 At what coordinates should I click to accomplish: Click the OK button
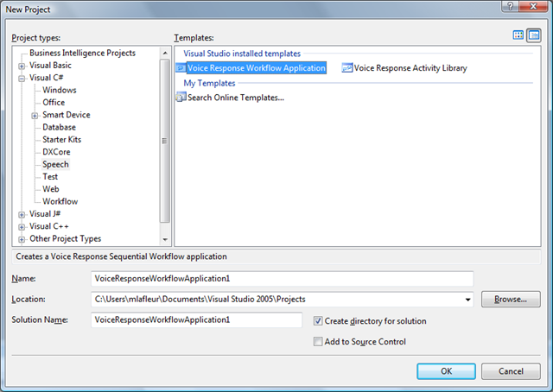click(446, 371)
